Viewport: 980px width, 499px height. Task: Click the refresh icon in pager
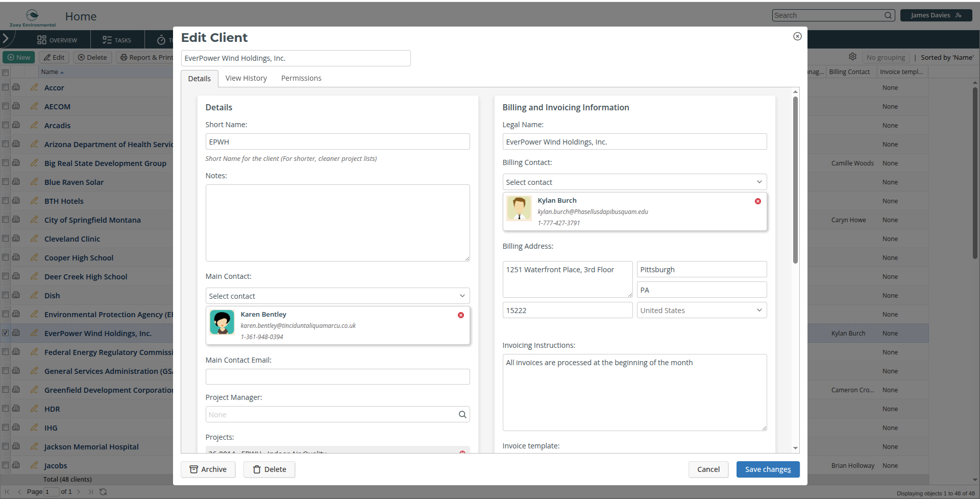[x=103, y=492]
